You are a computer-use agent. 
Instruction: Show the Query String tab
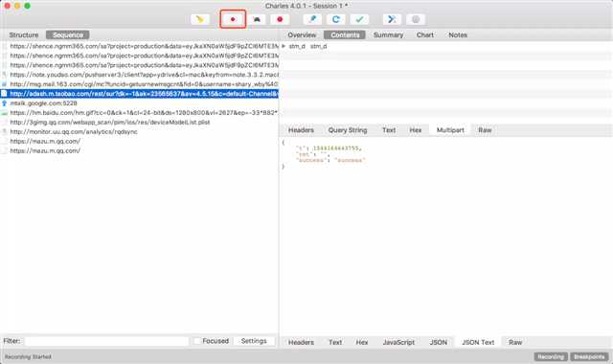coord(348,130)
